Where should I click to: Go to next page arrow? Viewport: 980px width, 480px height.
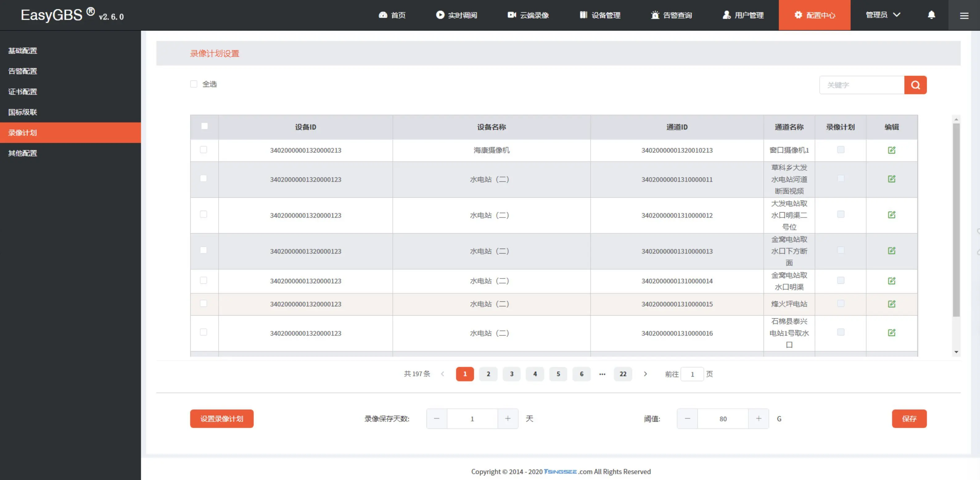(x=645, y=374)
